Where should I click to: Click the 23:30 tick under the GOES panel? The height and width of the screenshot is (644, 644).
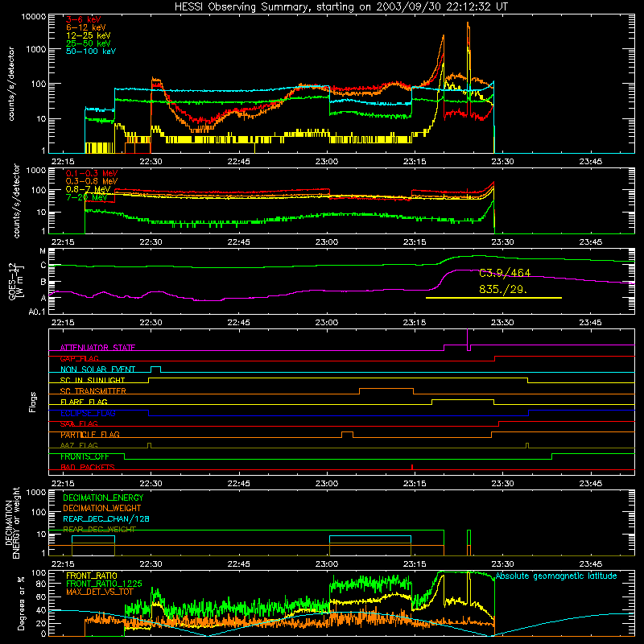tap(502, 323)
